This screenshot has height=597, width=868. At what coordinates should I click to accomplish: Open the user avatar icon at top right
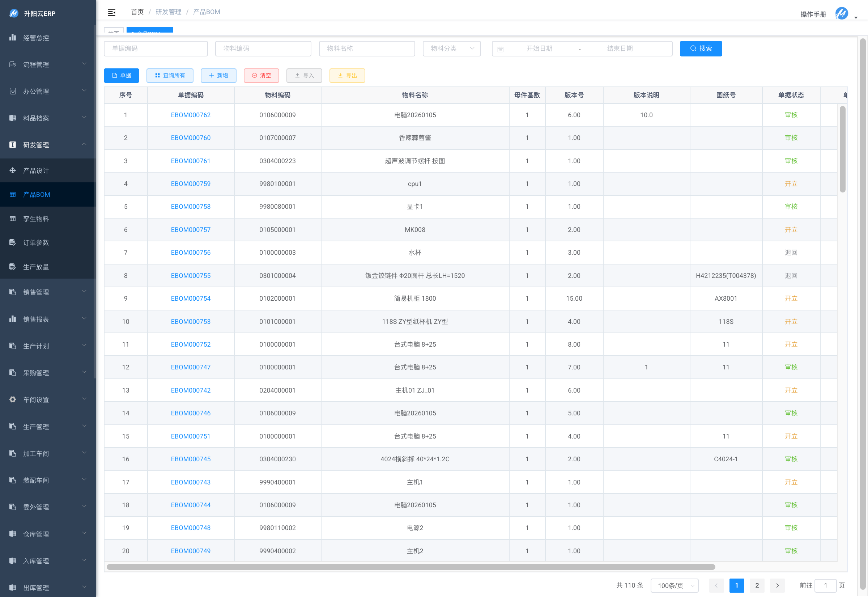[842, 13]
